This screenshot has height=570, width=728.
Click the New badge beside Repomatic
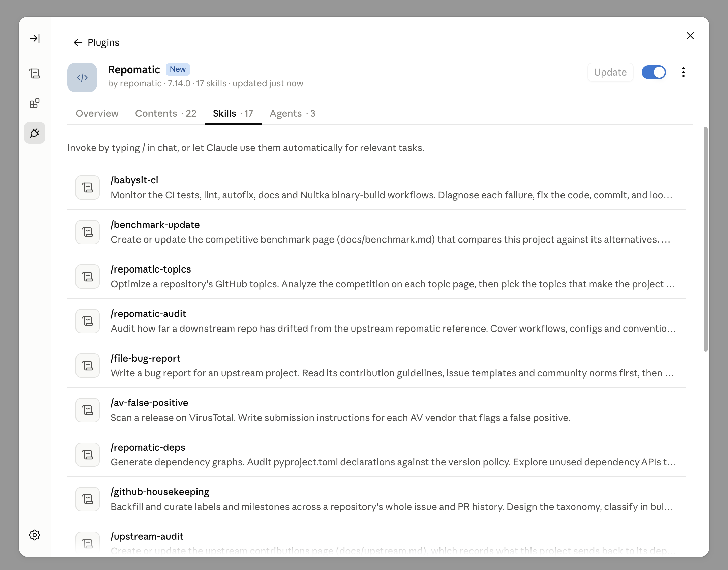pyautogui.click(x=178, y=69)
